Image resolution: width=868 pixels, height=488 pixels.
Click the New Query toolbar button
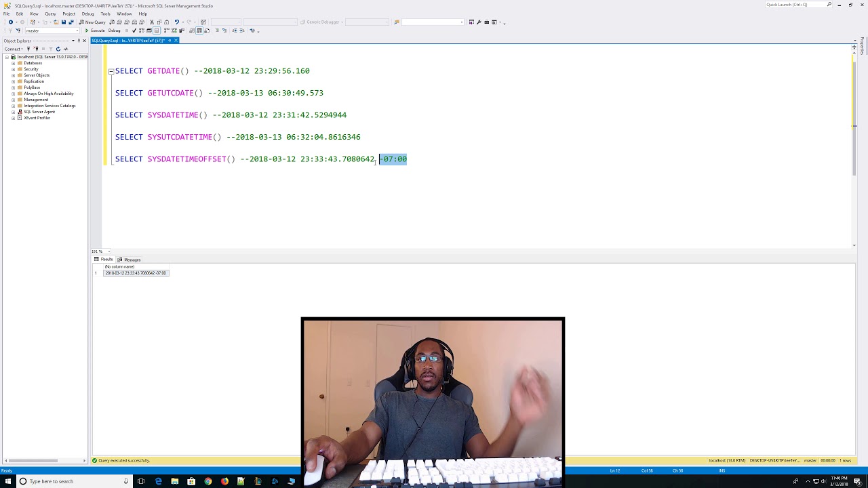pos(92,22)
